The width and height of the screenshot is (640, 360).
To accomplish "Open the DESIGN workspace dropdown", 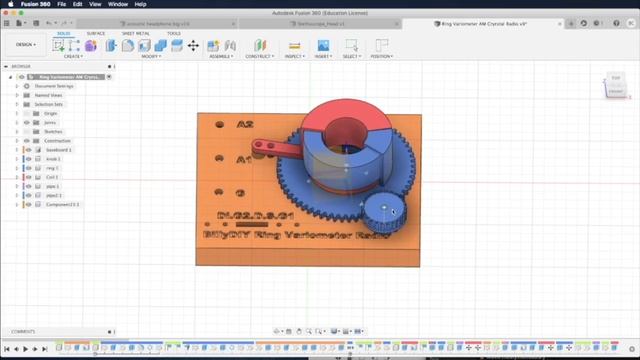I will (26, 44).
